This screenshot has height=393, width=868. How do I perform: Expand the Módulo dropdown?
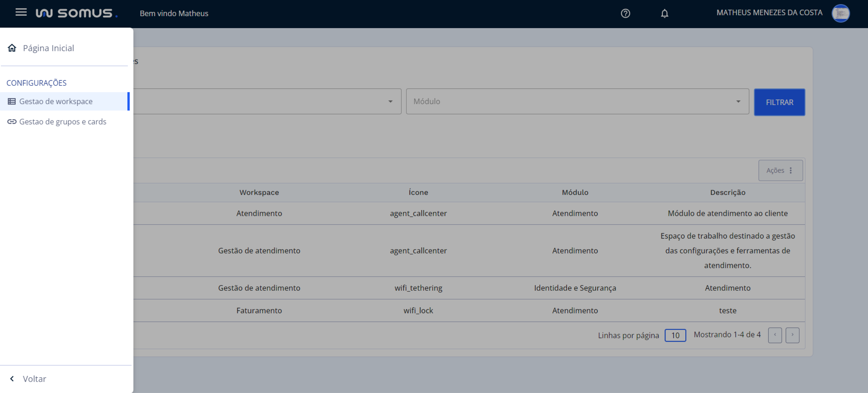(x=577, y=101)
